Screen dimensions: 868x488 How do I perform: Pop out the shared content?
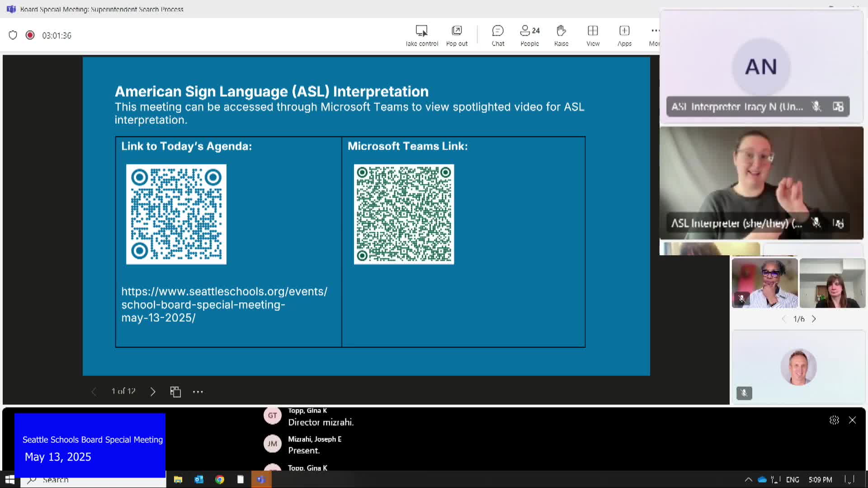pyautogui.click(x=457, y=35)
